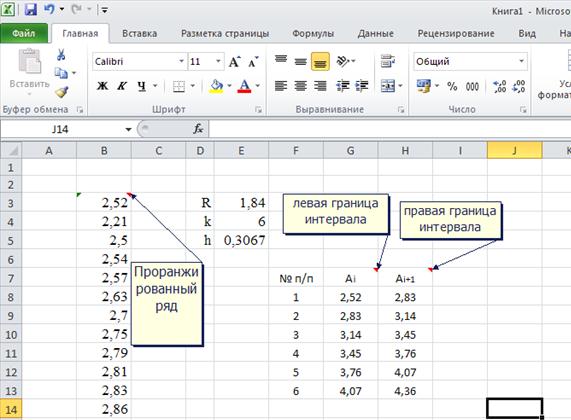571x420 pixels.
Task: Switch to the Вставка tab
Action: [x=139, y=34]
